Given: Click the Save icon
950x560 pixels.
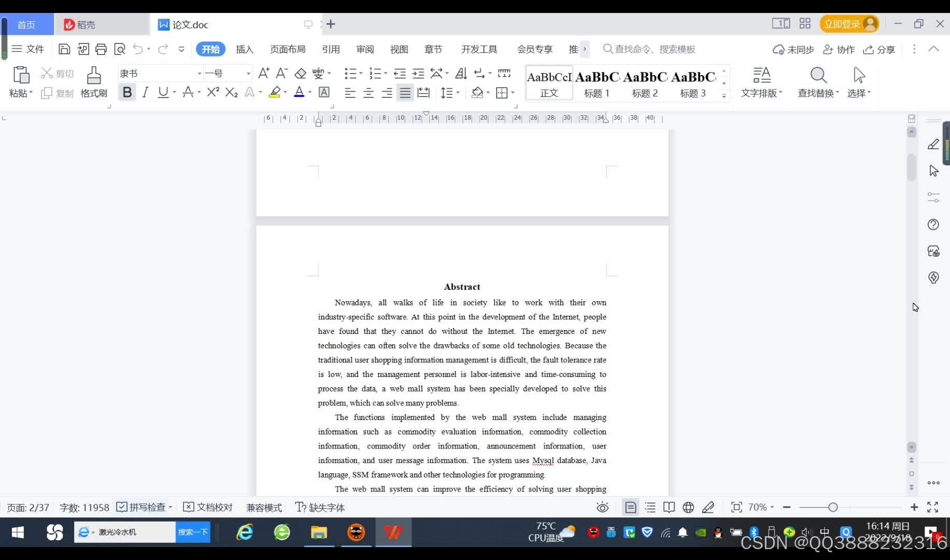Looking at the screenshot, I should [x=64, y=49].
